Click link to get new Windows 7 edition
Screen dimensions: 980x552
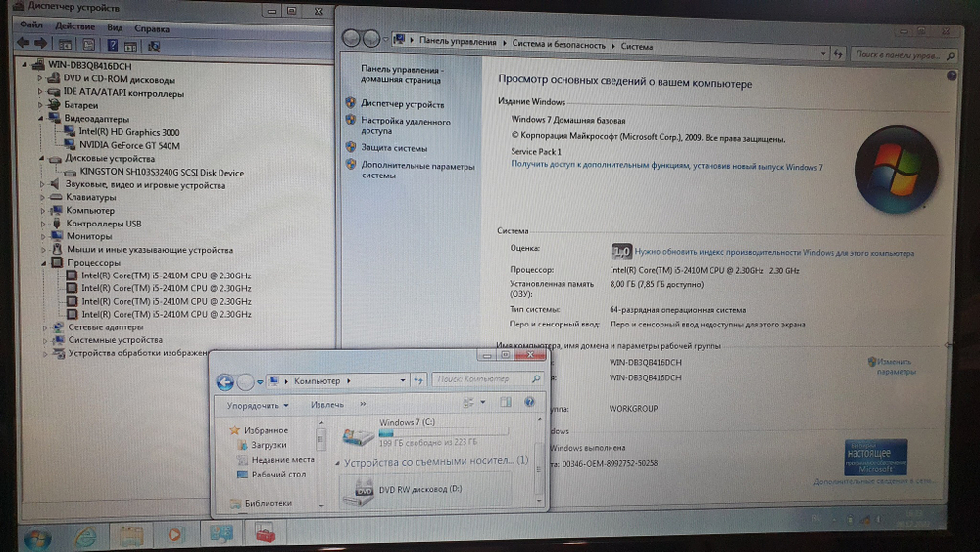tap(666, 166)
